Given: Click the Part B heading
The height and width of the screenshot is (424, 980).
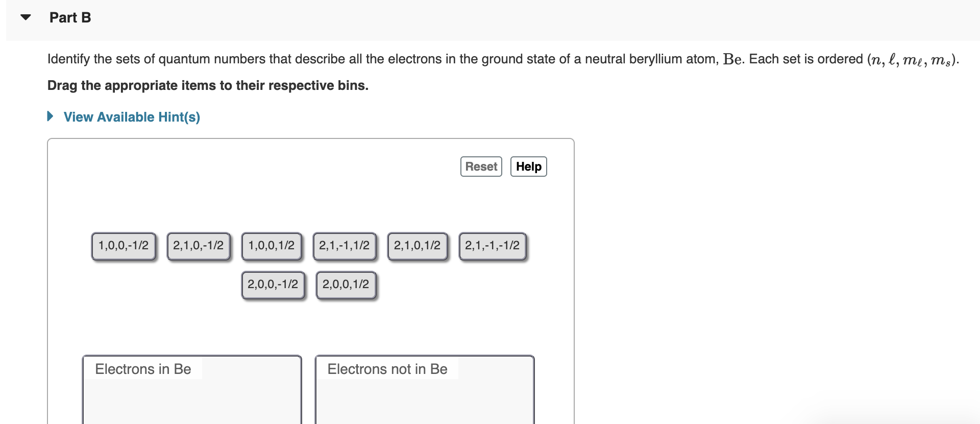Looking at the screenshot, I should pyautogui.click(x=70, y=17).
